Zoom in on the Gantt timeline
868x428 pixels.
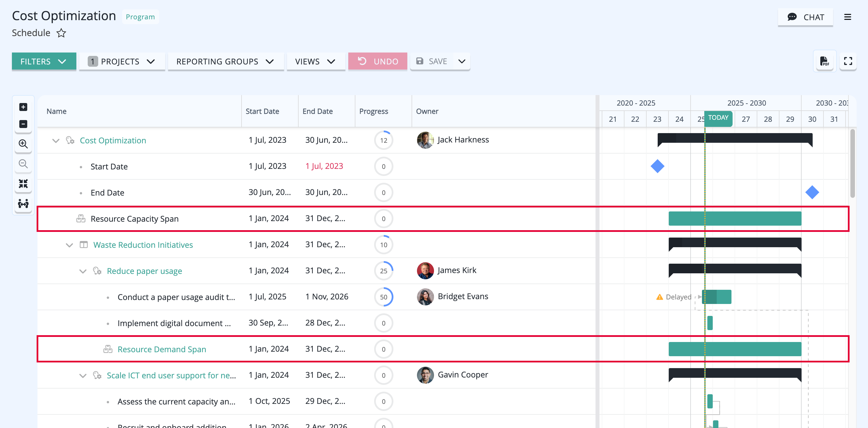(x=23, y=144)
